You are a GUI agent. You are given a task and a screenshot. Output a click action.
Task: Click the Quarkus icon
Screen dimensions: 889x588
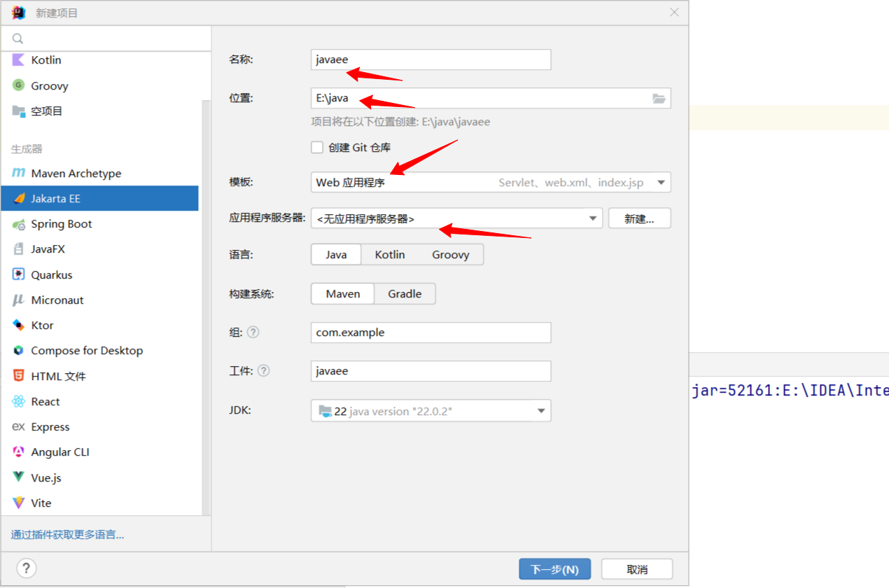tap(18, 274)
